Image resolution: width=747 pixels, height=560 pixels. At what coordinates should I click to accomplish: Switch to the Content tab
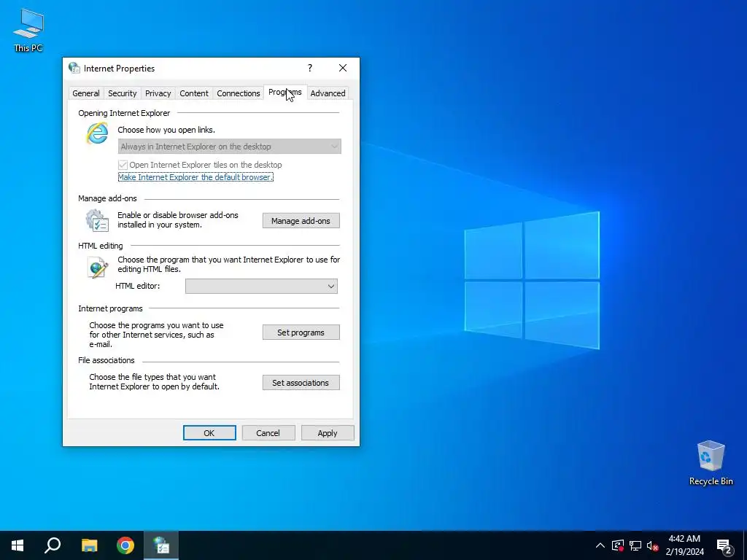[x=194, y=93]
